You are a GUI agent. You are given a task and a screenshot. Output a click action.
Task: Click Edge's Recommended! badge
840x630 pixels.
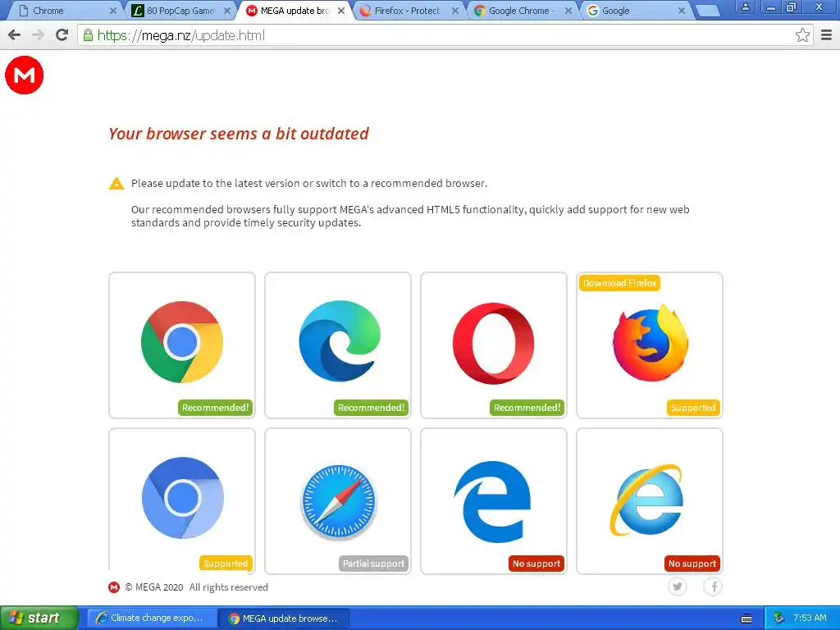click(372, 408)
